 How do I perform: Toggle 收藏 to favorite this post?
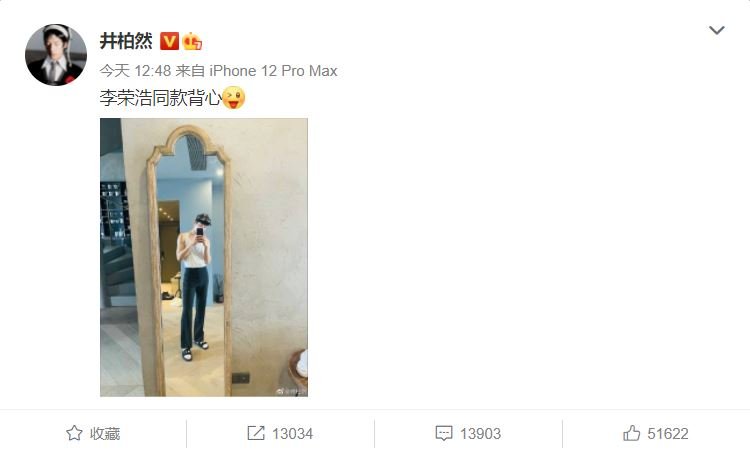coord(93,434)
